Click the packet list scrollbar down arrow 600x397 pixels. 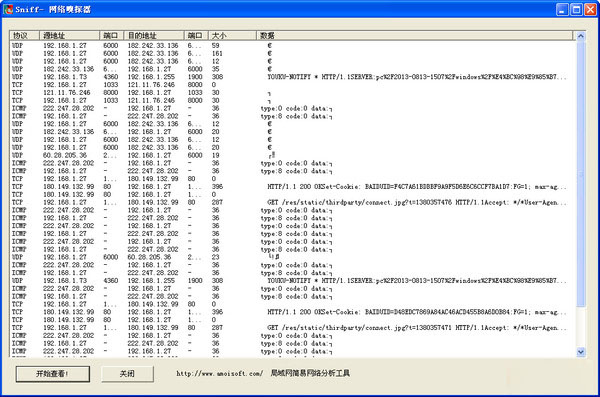(580, 352)
